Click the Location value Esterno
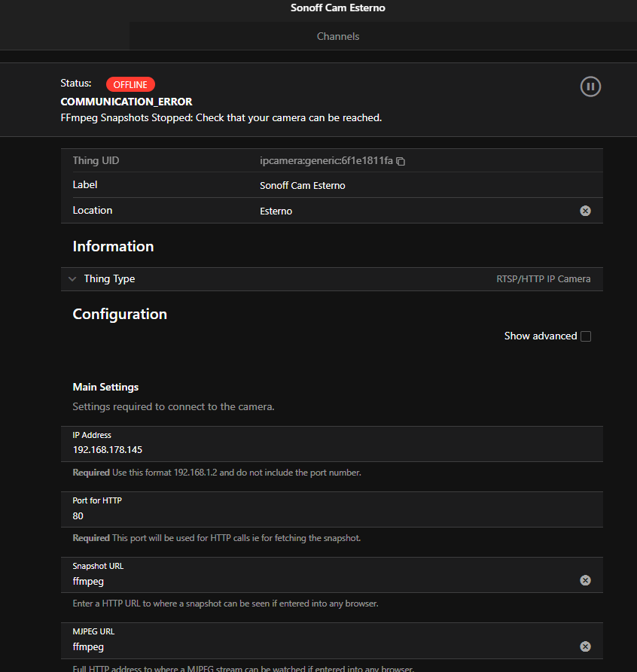This screenshot has width=637, height=672. [x=276, y=211]
